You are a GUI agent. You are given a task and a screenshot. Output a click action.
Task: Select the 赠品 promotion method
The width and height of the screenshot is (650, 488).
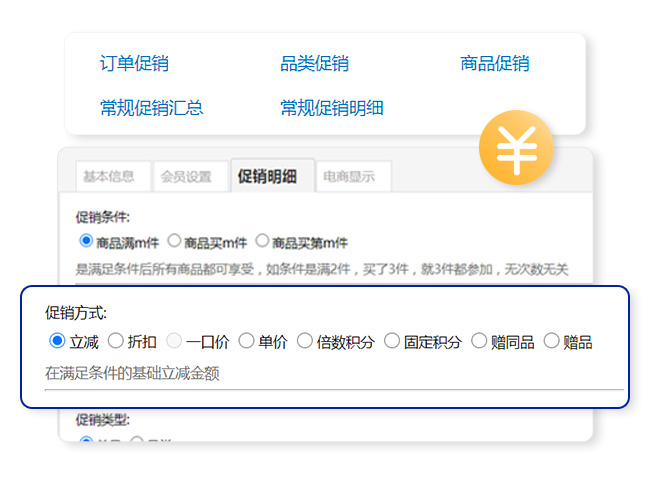pyautogui.click(x=552, y=341)
